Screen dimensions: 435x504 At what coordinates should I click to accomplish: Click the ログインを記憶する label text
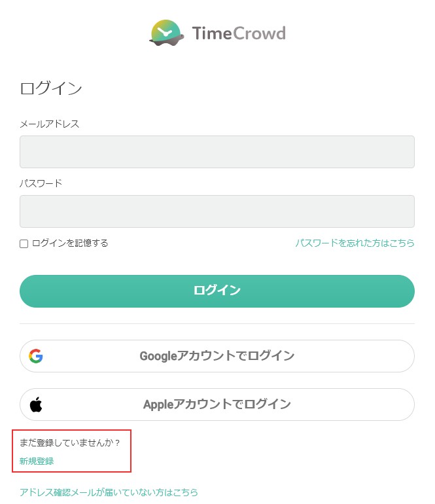click(x=70, y=243)
